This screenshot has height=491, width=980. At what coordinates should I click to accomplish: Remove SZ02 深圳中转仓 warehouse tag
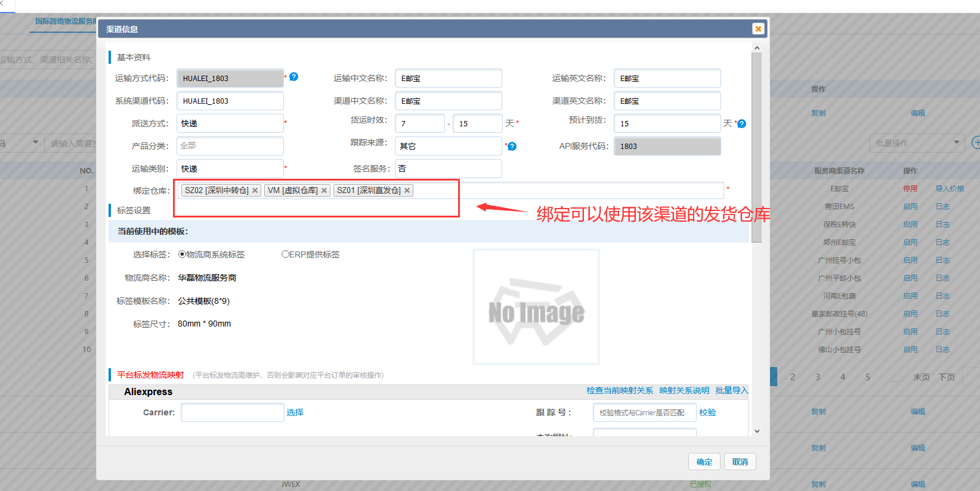255,191
